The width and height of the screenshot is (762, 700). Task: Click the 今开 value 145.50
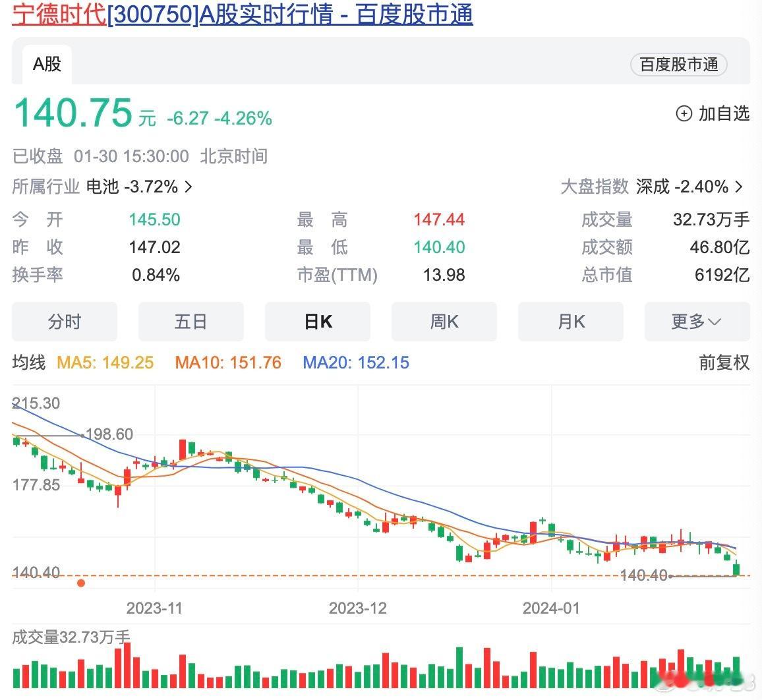(x=154, y=219)
